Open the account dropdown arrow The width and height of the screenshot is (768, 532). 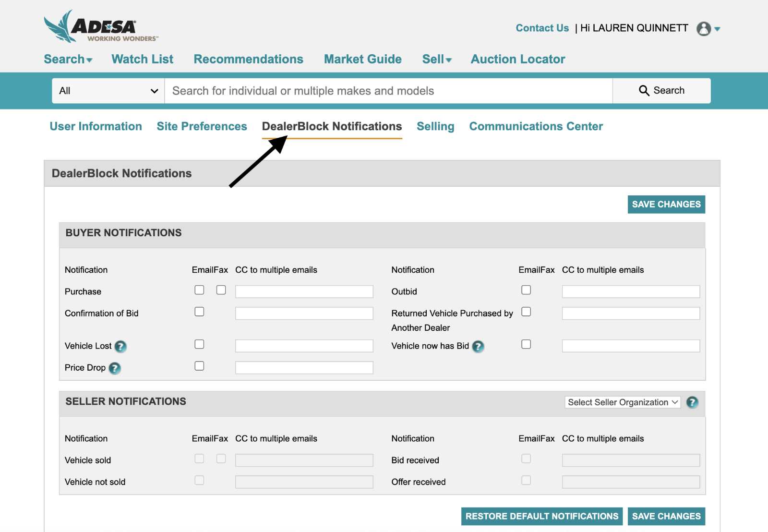point(717,29)
